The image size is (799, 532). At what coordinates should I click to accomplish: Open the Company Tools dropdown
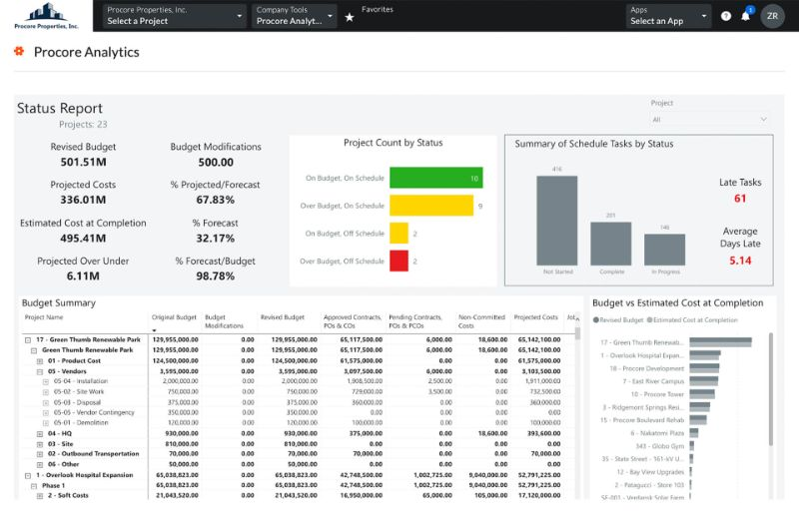coord(294,16)
